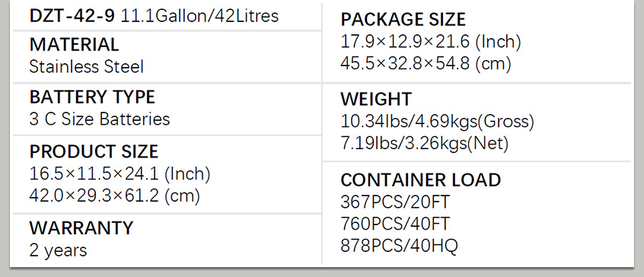
Task: Select the 3 C Size Batteries text
Action: click(x=100, y=119)
